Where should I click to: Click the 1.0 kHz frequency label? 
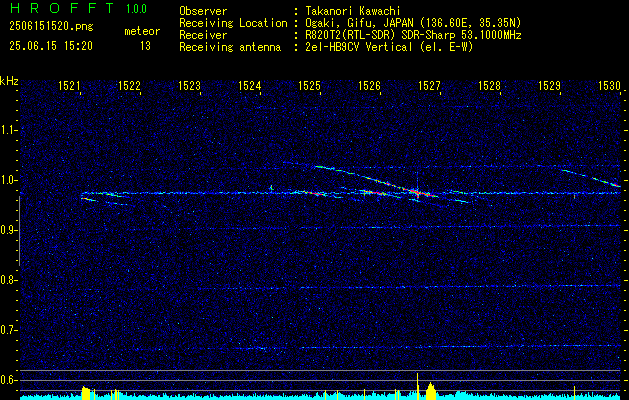point(8,180)
